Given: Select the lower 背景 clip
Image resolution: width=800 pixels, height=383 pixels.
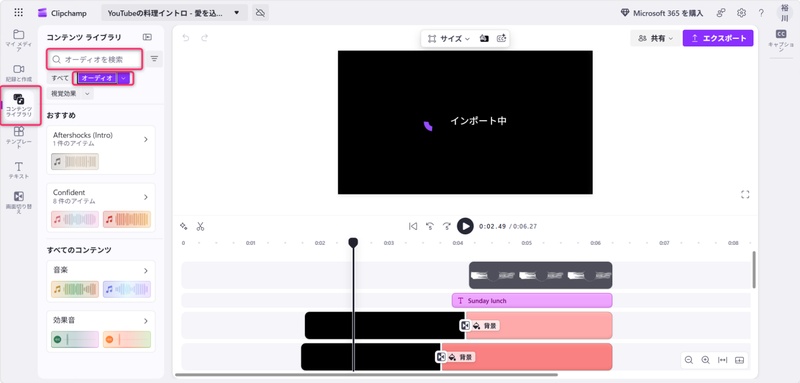Looking at the screenshot, I should click(527, 357).
